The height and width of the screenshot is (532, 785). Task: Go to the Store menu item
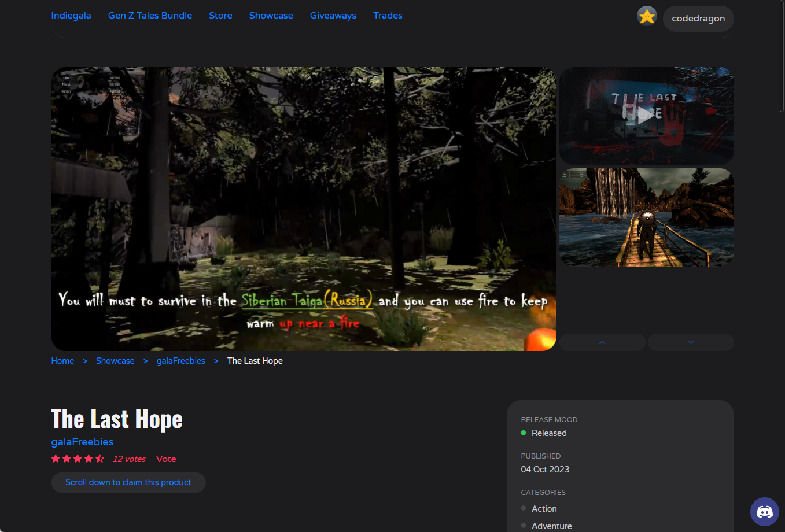220,16
